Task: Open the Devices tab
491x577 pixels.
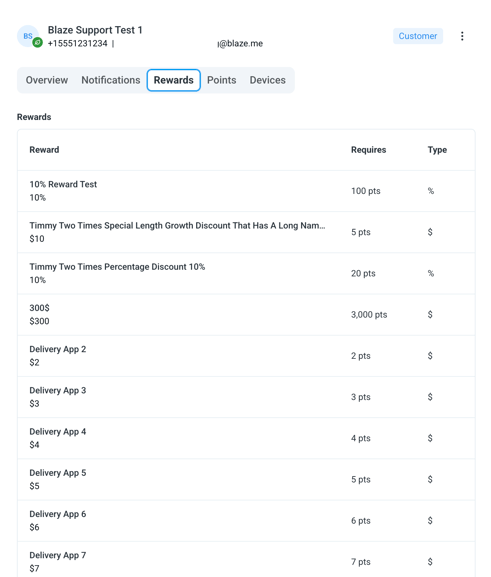Action: (268, 80)
